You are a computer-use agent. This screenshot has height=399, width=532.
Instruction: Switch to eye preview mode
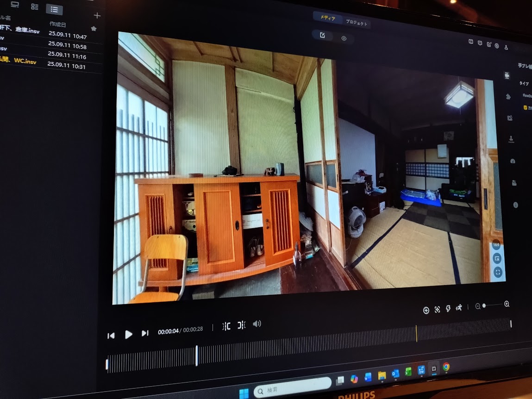coord(344,39)
